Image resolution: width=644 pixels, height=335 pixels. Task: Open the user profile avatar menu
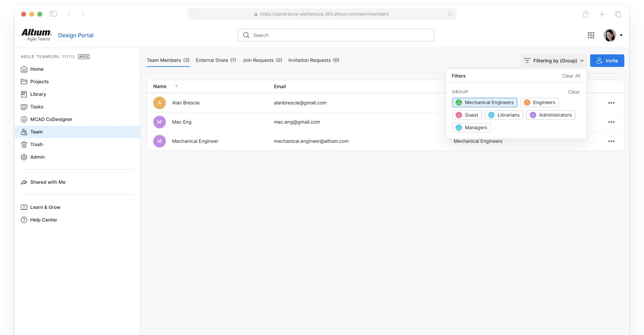point(613,35)
